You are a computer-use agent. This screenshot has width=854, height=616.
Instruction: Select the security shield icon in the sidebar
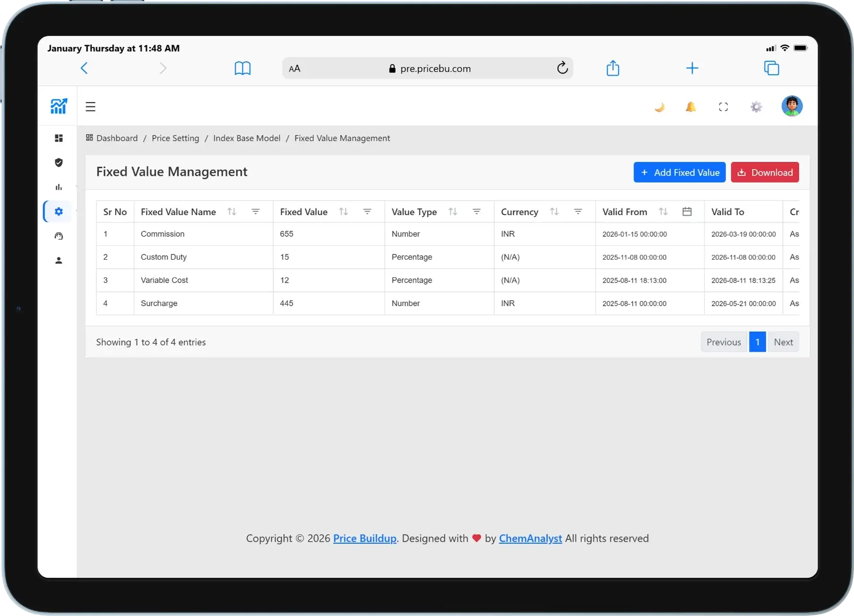pyautogui.click(x=58, y=162)
